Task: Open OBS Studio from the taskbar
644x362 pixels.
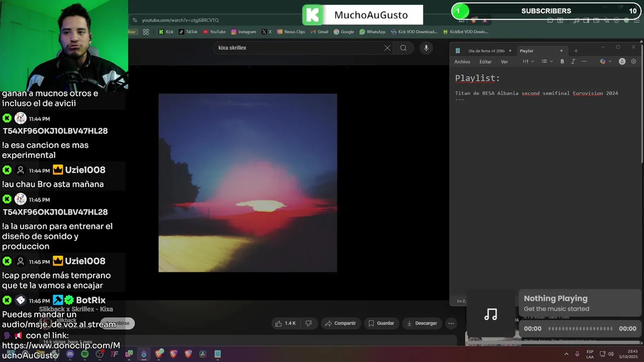Action: point(100,354)
